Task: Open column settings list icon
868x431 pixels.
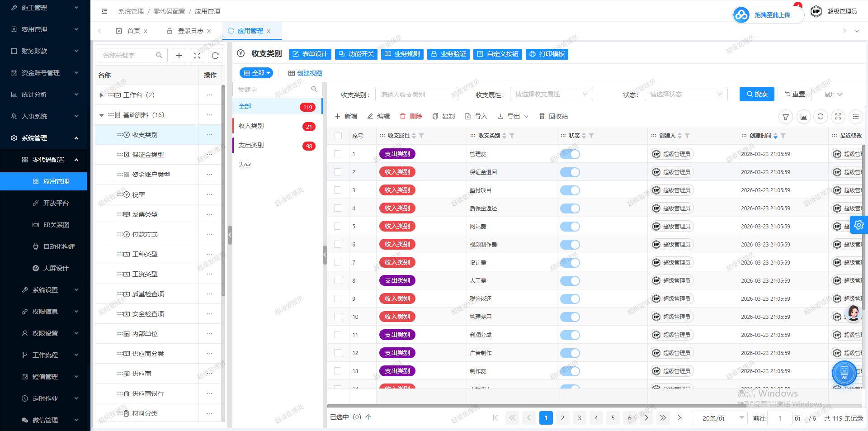Action: pyautogui.click(x=856, y=117)
